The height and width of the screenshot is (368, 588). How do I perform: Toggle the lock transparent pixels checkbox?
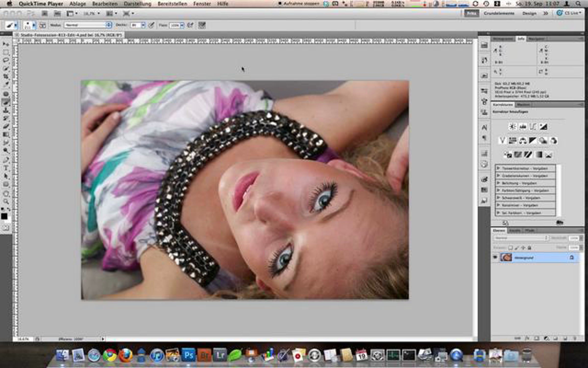tap(510, 248)
